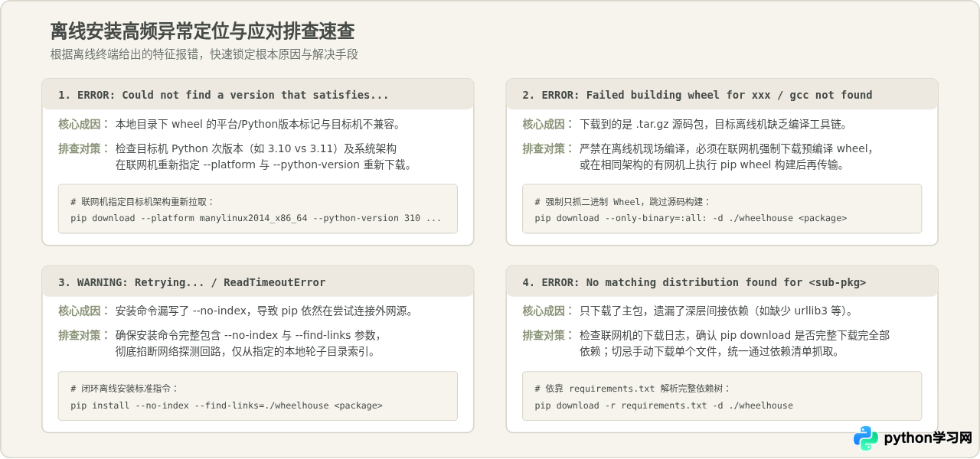Click 排查对策 label in the 'Could not find a version' card
Viewport: 980px width, 459px height.
[84, 148]
